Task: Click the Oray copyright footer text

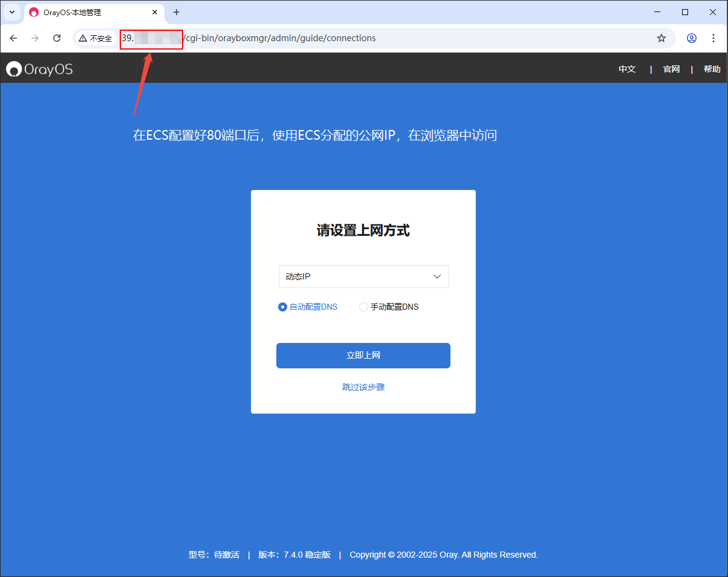Action: coord(444,555)
